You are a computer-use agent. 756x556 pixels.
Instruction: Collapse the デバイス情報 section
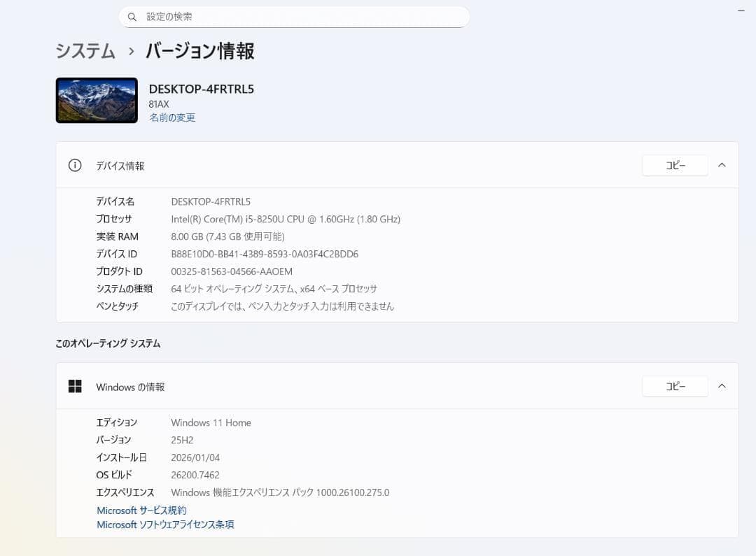pyautogui.click(x=722, y=165)
